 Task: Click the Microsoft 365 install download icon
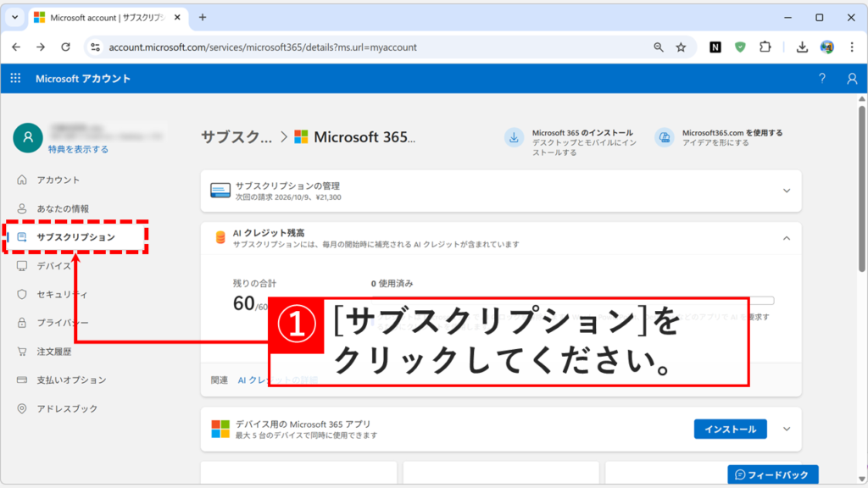tap(514, 137)
